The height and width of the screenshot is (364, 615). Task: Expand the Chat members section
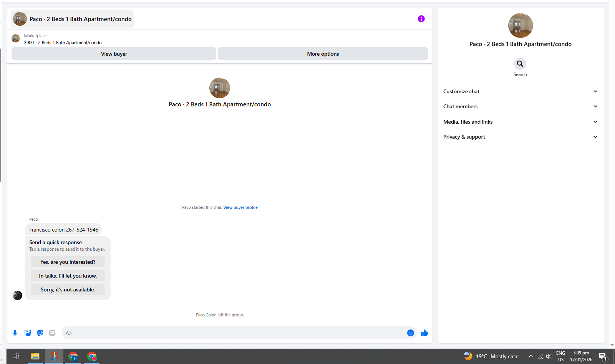(x=521, y=106)
